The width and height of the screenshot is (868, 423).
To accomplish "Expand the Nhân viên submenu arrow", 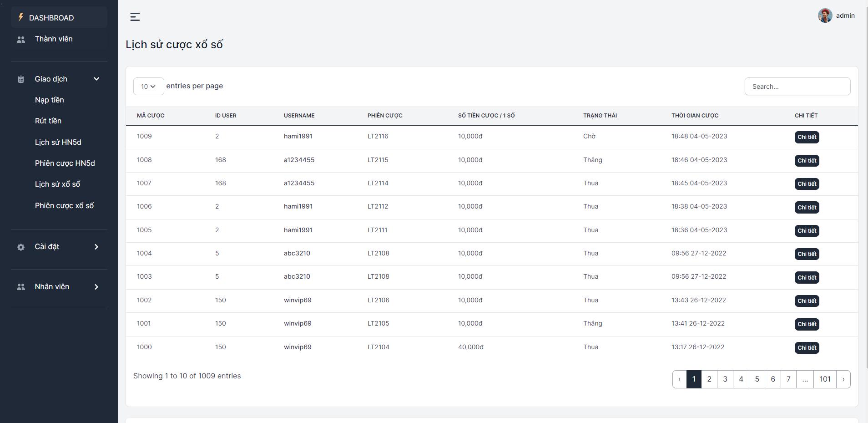I will (96, 287).
